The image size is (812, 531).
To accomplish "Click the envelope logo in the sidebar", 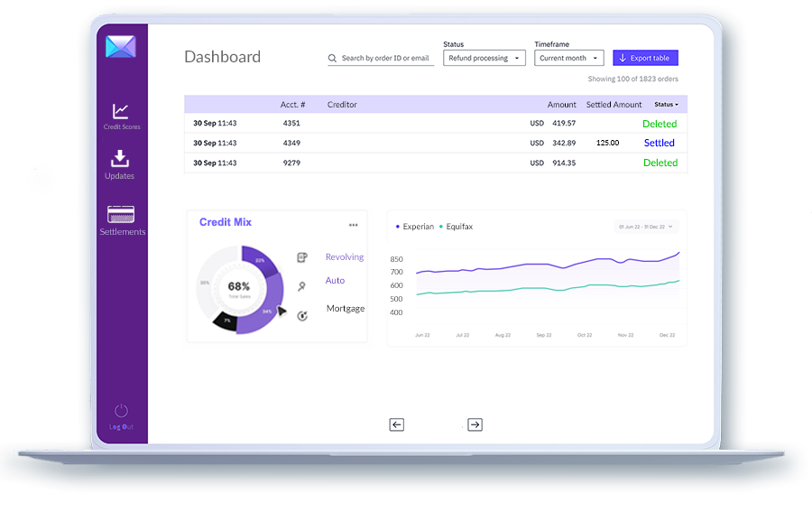I will coord(121,46).
